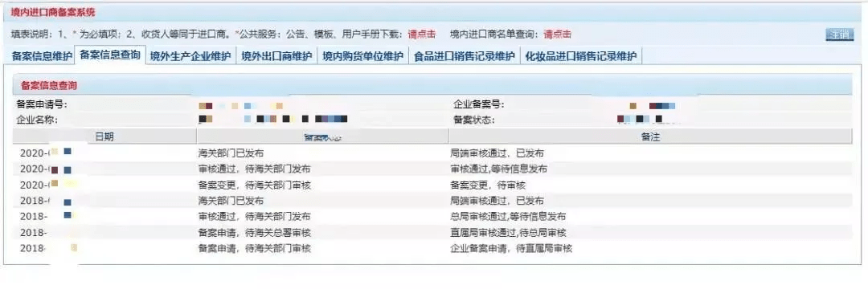Click 请点击 link for 境内进口商名单查询
This screenshot has width=868, height=289.
558,35
